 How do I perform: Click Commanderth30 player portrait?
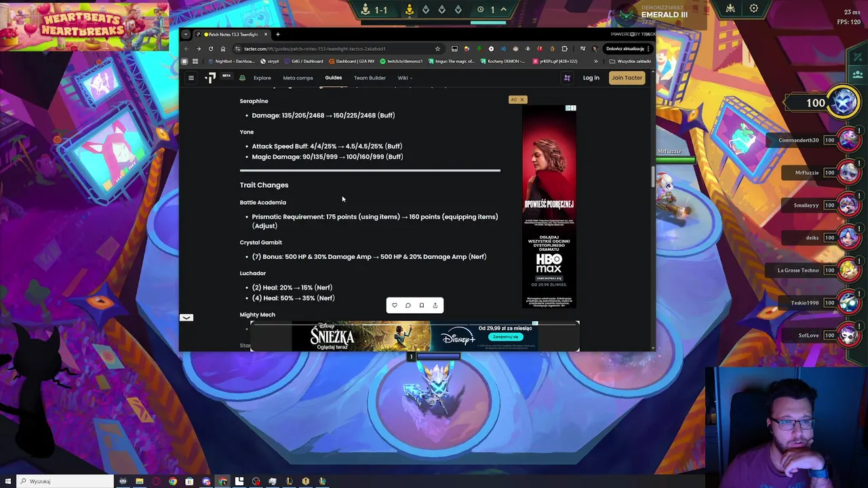[848, 140]
